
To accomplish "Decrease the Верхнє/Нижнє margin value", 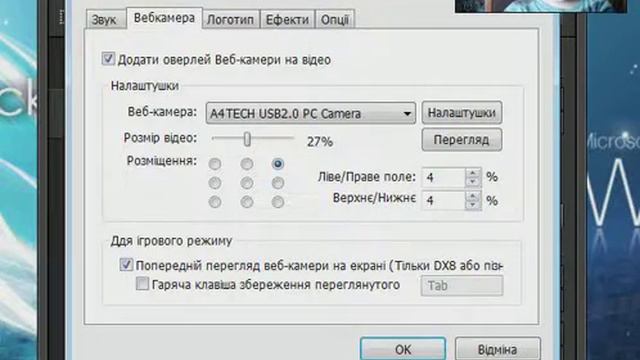I will point(473,205).
